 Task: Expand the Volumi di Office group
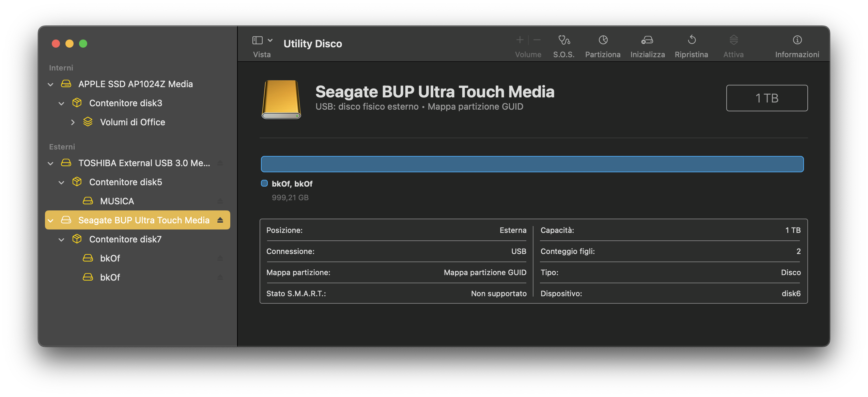pos(73,122)
